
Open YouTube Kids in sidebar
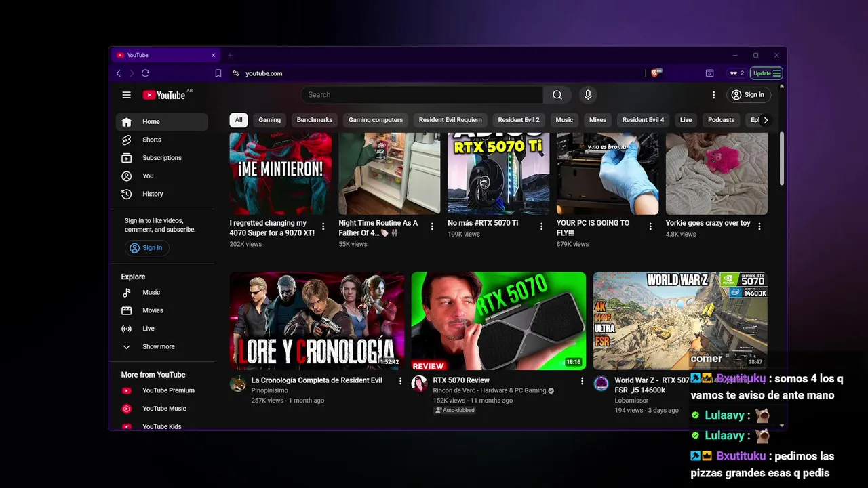(162, 426)
